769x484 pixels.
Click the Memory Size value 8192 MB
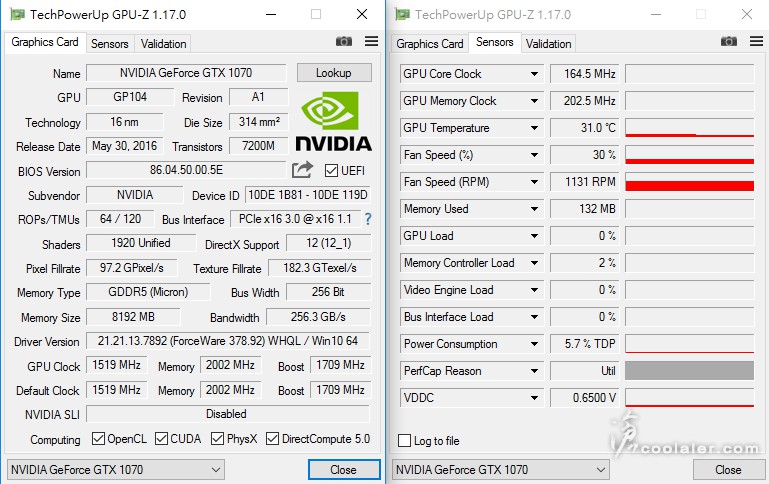pyautogui.click(x=133, y=317)
